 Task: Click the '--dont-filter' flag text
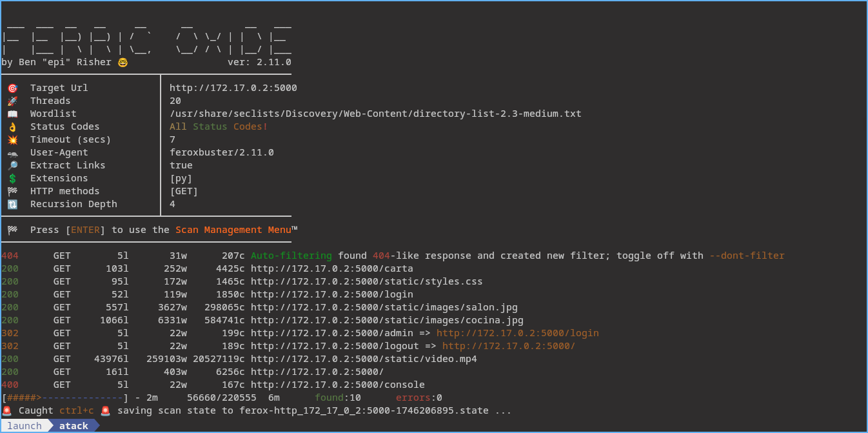click(747, 256)
